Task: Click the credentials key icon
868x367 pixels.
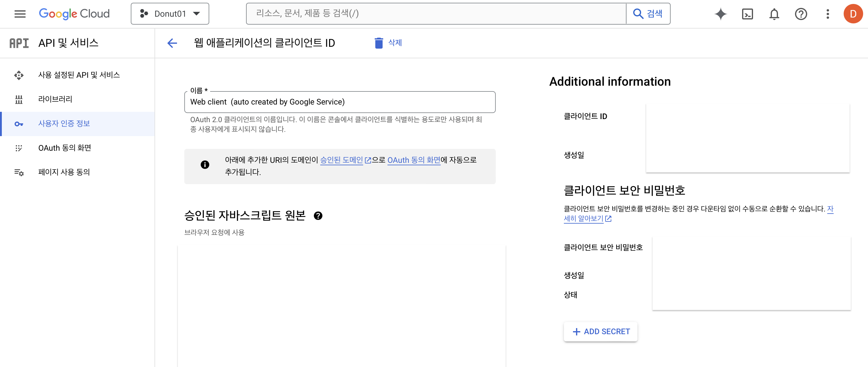Action: (19, 124)
